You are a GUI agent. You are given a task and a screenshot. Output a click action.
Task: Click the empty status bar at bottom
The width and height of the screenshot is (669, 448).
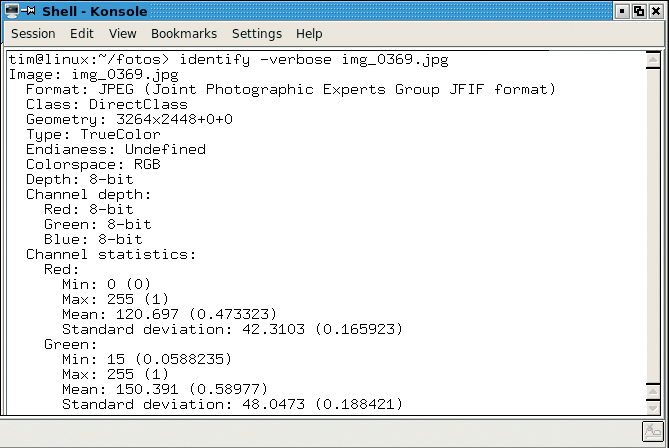pyautogui.click(x=320, y=432)
